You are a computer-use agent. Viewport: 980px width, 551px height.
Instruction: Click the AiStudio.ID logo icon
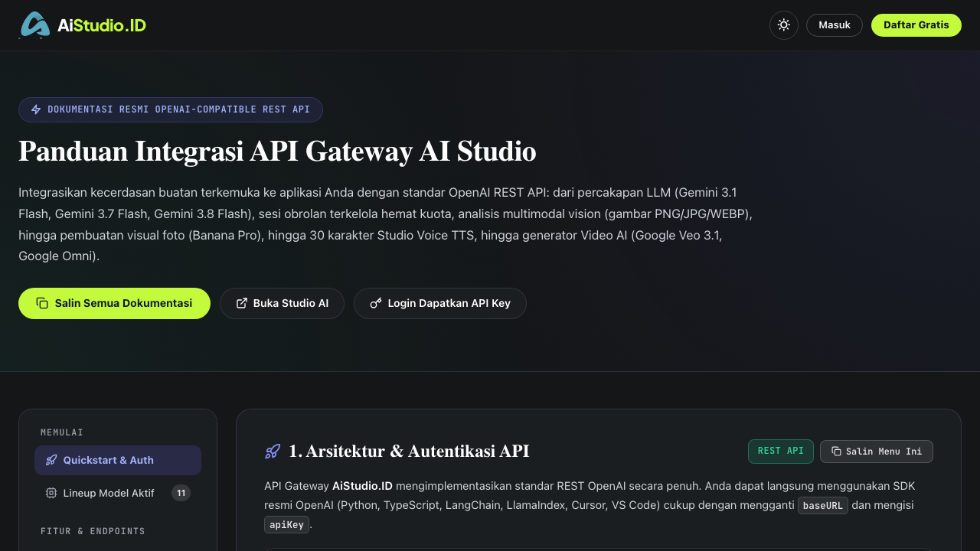click(x=34, y=25)
